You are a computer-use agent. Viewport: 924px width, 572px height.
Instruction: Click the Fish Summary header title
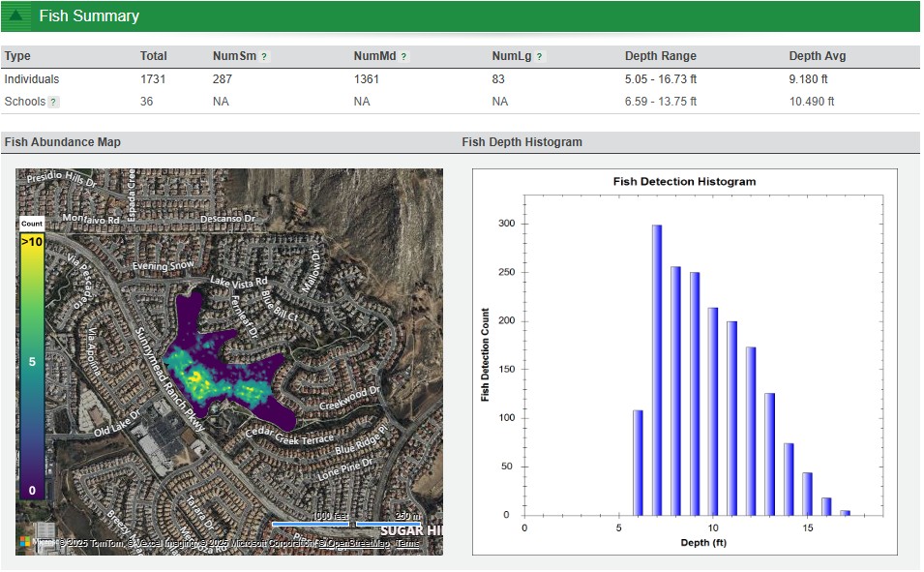click(89, 16)
